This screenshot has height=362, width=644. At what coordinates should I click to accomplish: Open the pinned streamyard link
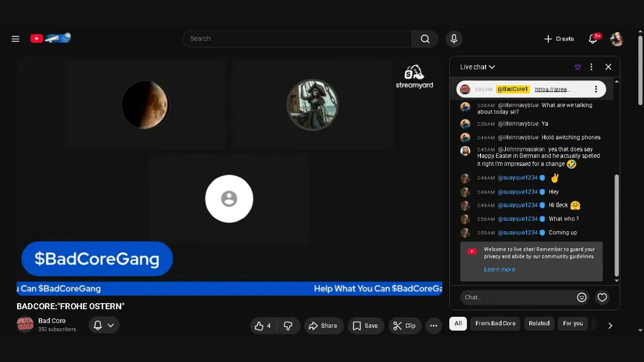552,89
